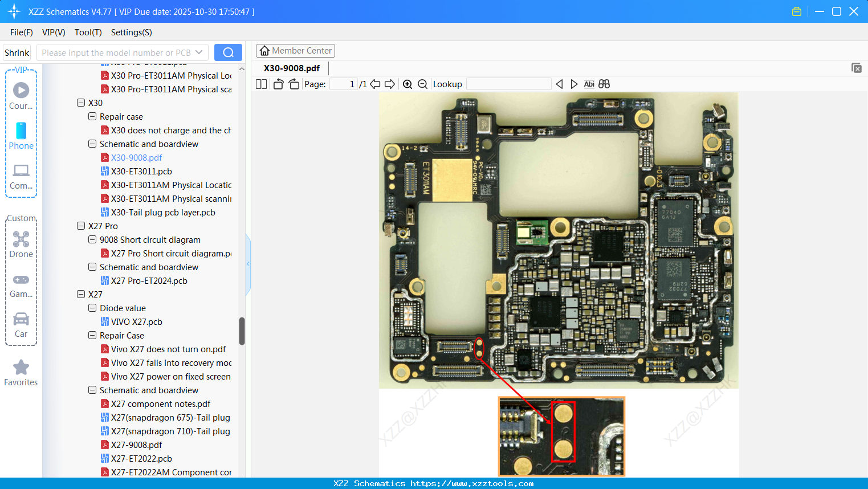Open the Drone category icon

[x=21, y=244]
